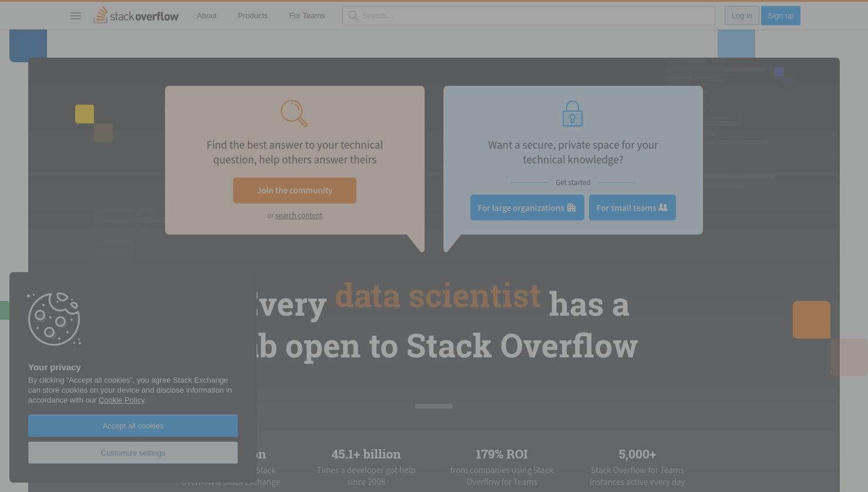Click the cookie illustration in the privacy banner
Screen dimensions: 868x492
tap(54, 319)
